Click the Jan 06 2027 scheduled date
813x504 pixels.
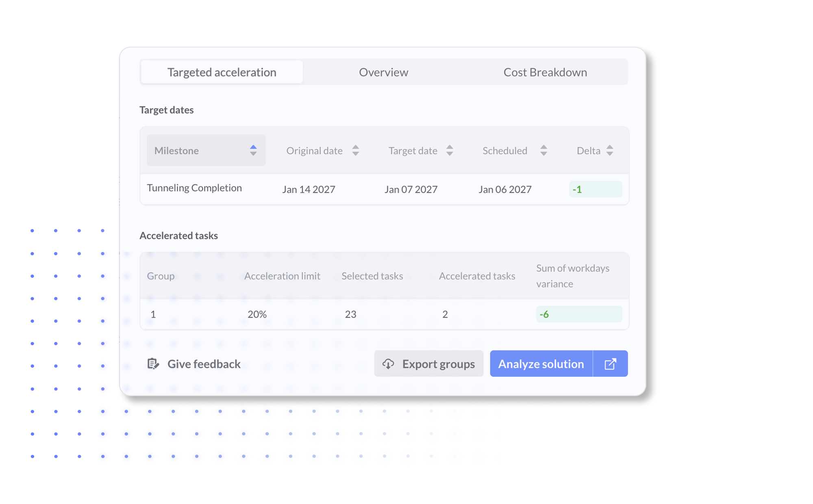505,189
